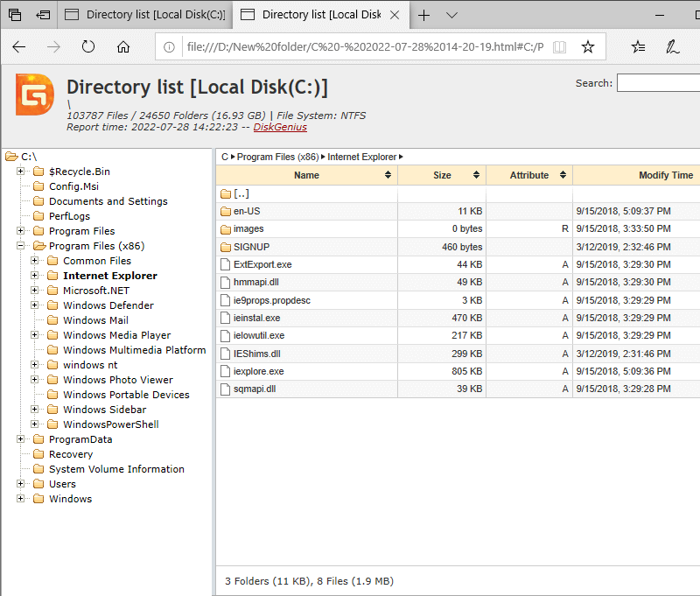This screenshot has width=700, height=596.
Task: Sort by Attribute column arrows
Action: (x=563, y=175)
